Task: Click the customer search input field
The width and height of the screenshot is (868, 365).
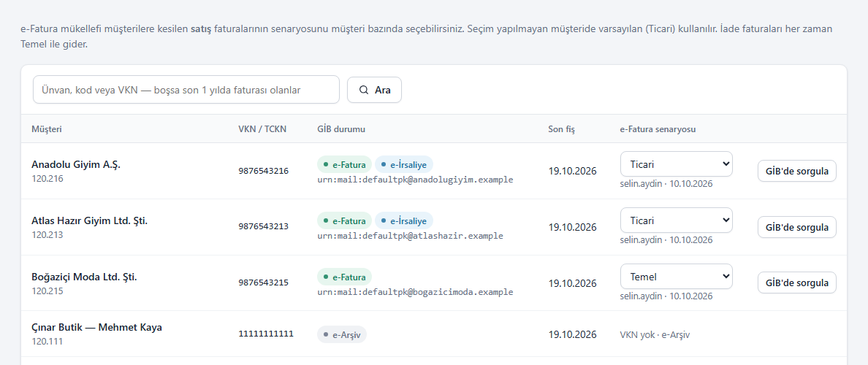Action: click(186, 90)
